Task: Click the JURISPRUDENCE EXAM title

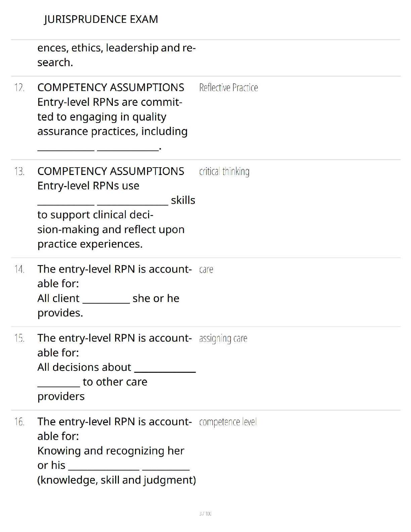Action: coord(101,19)
